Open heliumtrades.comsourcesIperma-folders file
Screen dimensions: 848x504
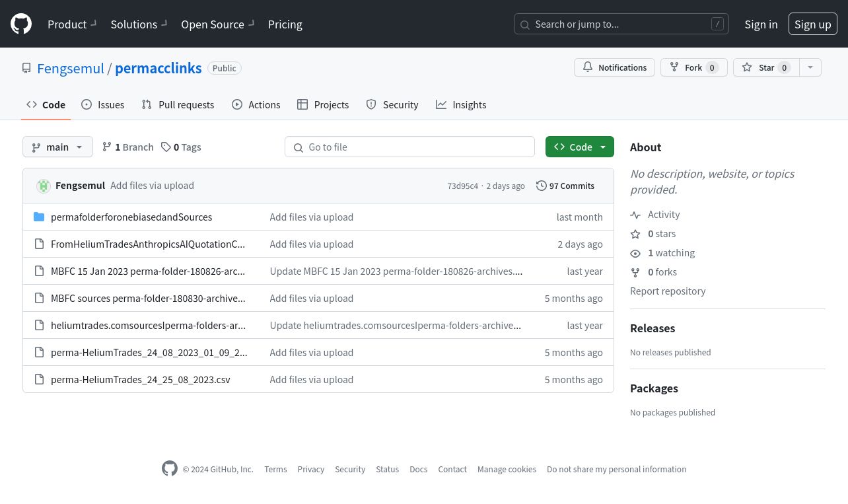tap(148, 325)
